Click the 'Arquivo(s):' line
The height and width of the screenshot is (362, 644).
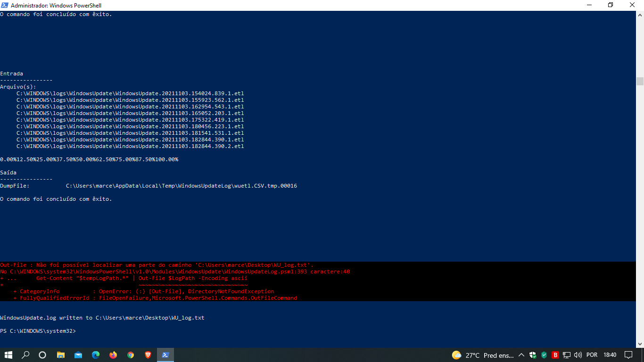18,87
